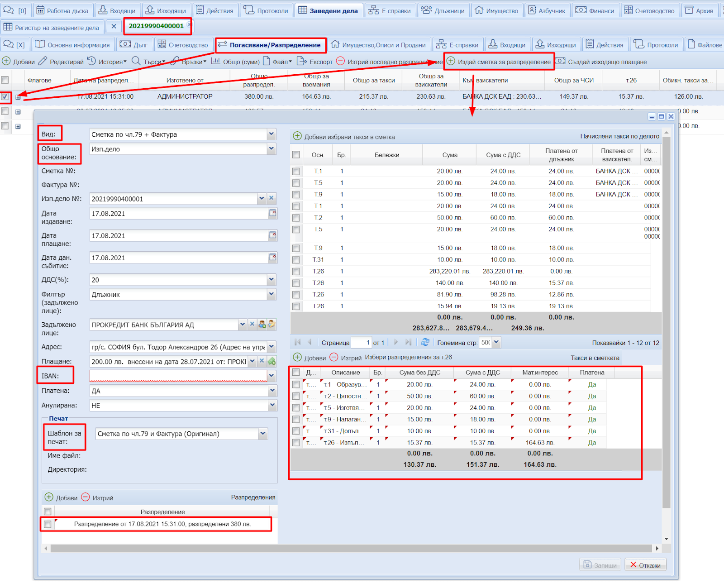The width and height of the screenshot is (724, 588).
Task: Click the people icon next to Задължено лице
Action: tap(262, 324)
